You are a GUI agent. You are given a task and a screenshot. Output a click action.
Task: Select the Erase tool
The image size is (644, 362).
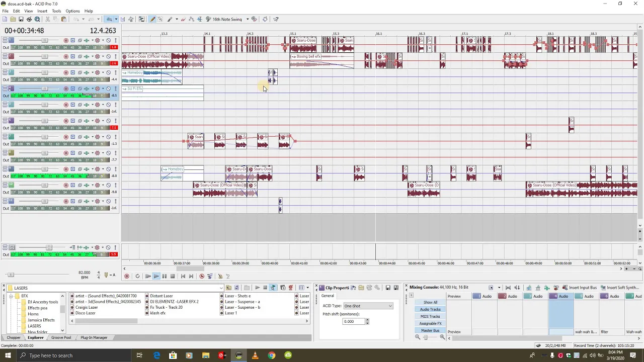[183, 19]
